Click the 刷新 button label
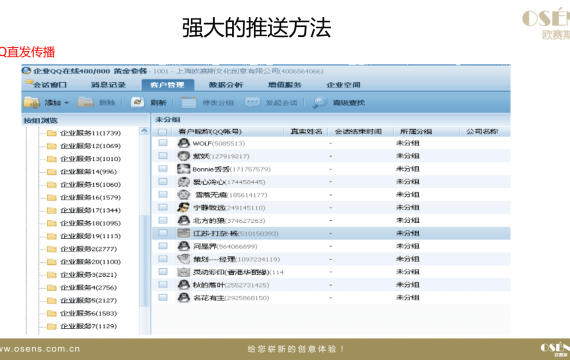The height and width of the screenshot is (360, 570). 158,103
